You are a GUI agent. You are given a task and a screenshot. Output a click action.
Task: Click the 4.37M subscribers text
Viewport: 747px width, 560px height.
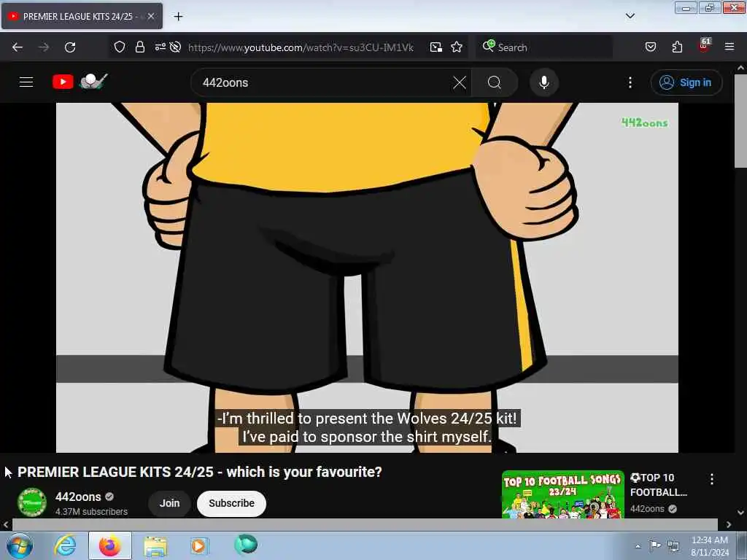click(x=91, y=511)
